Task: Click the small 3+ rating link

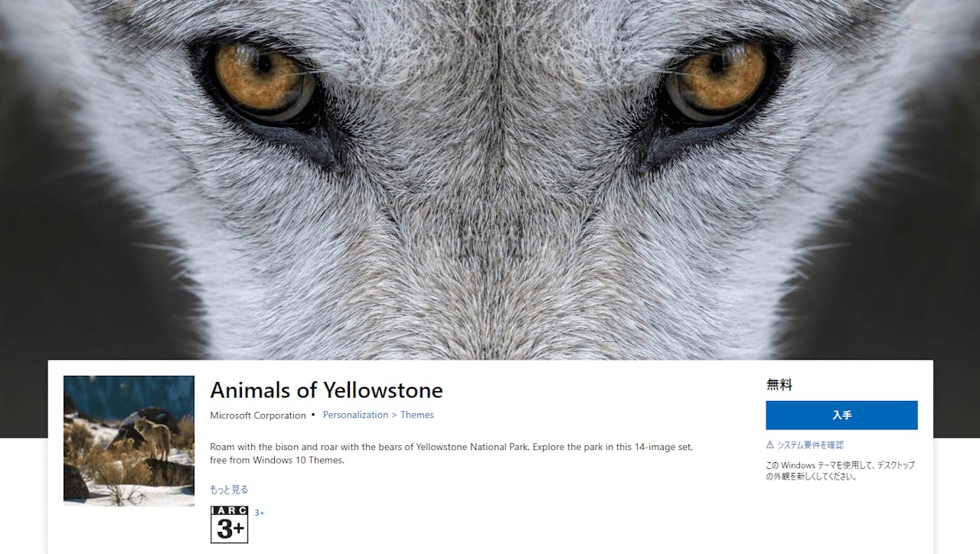Action: pyautogui.click(x=260, y=513)
